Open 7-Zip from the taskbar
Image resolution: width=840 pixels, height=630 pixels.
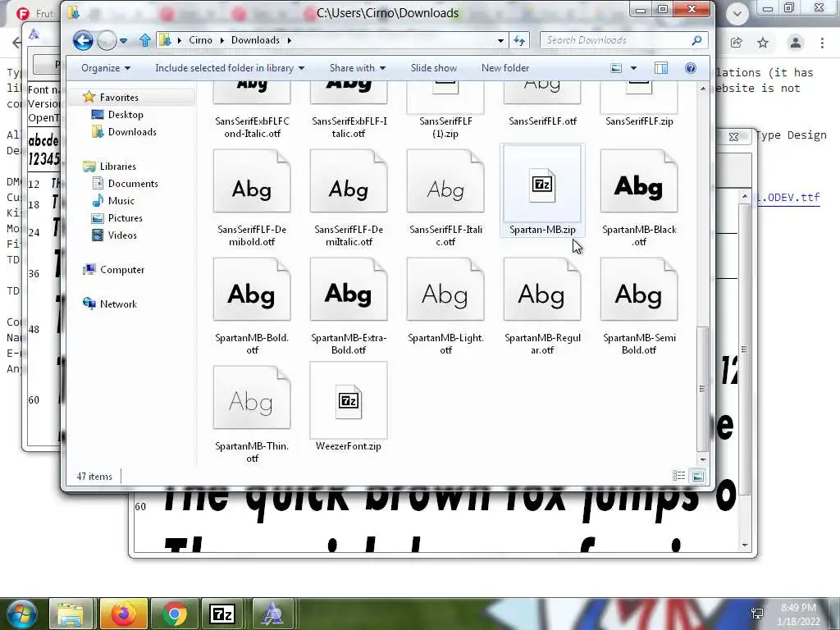coord(223,614)
